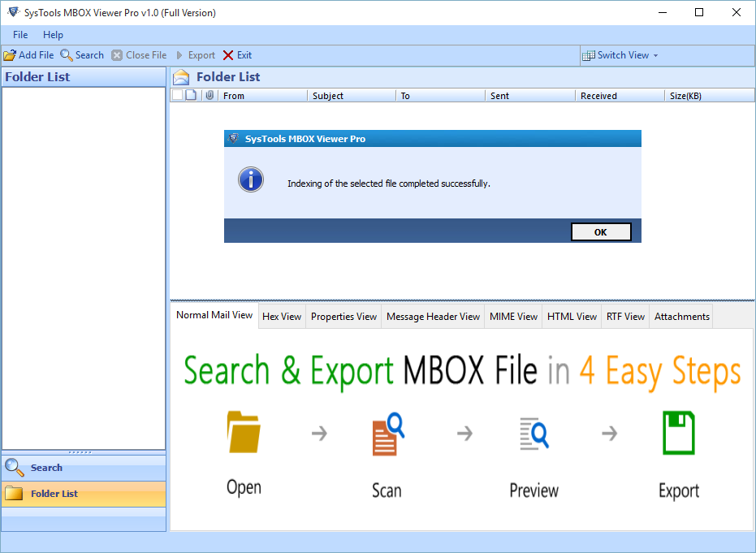Screen dimensions: 756x553
Task: Click the Add File label in toolbar
Action: tap(37, 55)
